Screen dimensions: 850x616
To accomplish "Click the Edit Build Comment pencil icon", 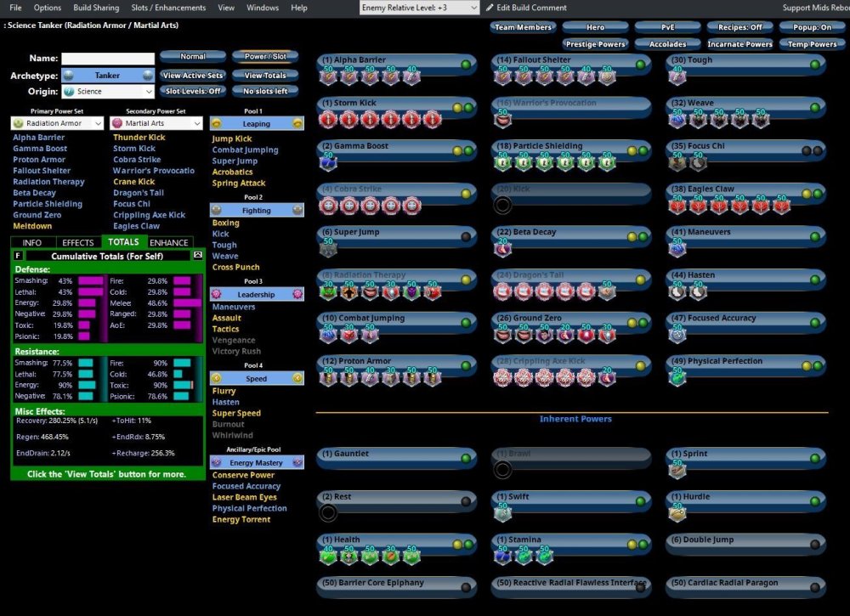I will pyautogui.click(x=490, y=8).
